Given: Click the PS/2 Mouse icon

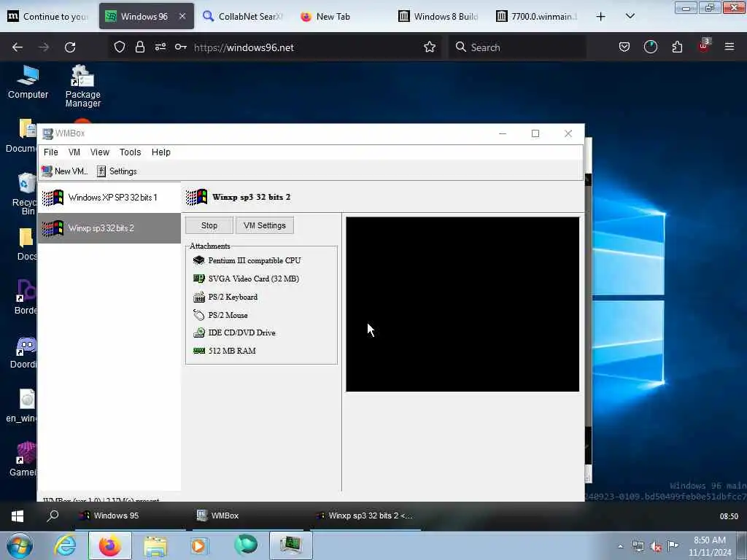Looking at the screenshot, I should point(198,315).
